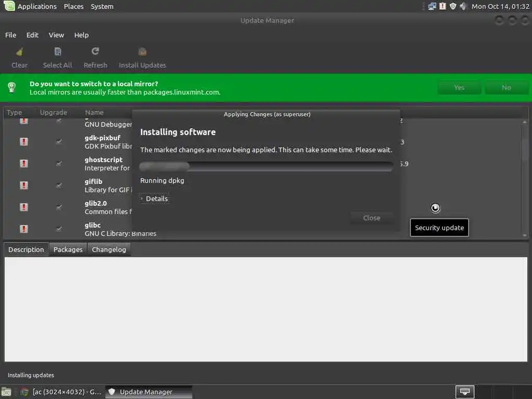Select the giflib package name text
The height and width of the screenshot is (399, 532).
tap(94, 181)
